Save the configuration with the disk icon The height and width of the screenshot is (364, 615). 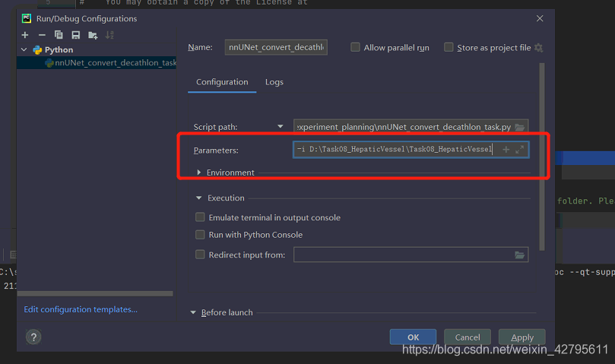pos(76,35)
